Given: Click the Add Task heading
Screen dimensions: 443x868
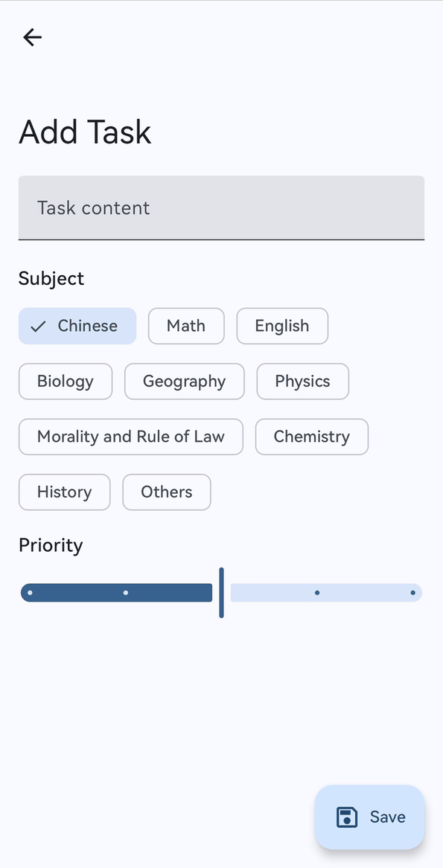Looking at the screenshot, I should [85, 132].
